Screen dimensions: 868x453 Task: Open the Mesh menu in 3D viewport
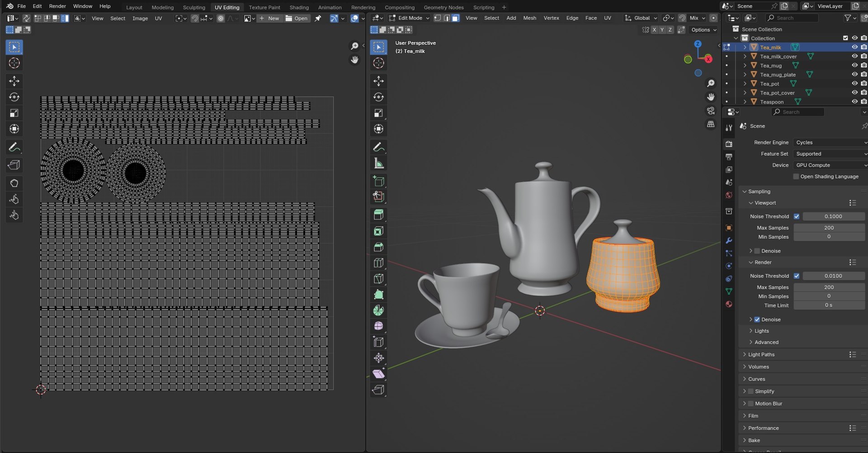[x=529, y=18]
